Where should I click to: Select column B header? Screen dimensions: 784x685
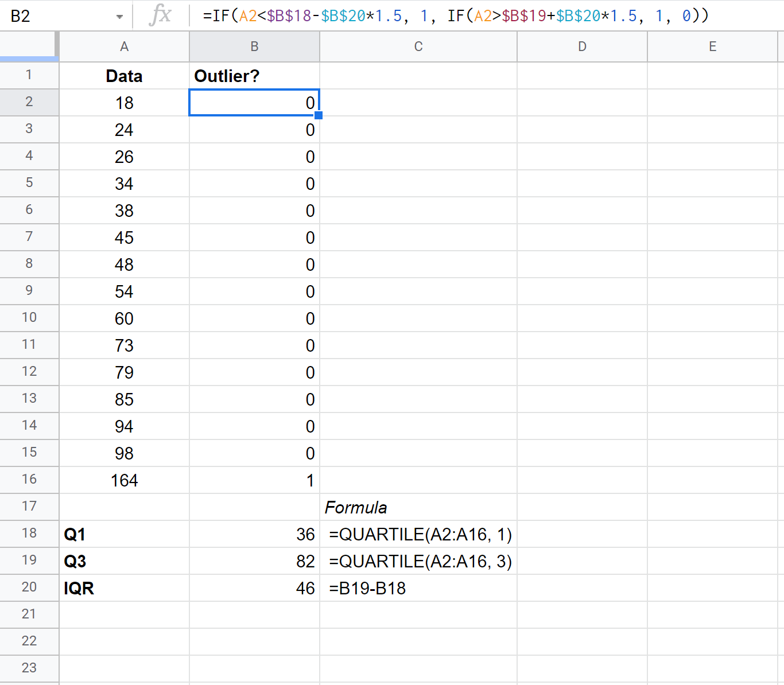point(254,46)
